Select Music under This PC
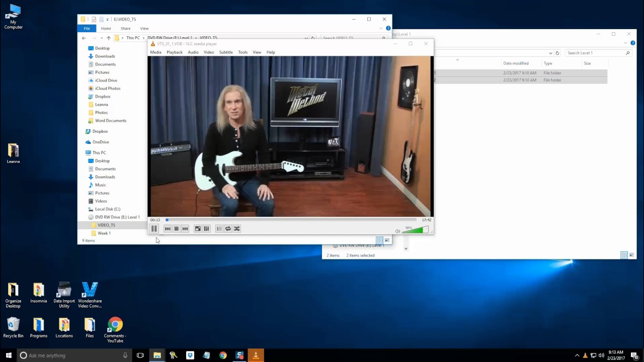This screenshot has height=362, width=644. point(100,185)
